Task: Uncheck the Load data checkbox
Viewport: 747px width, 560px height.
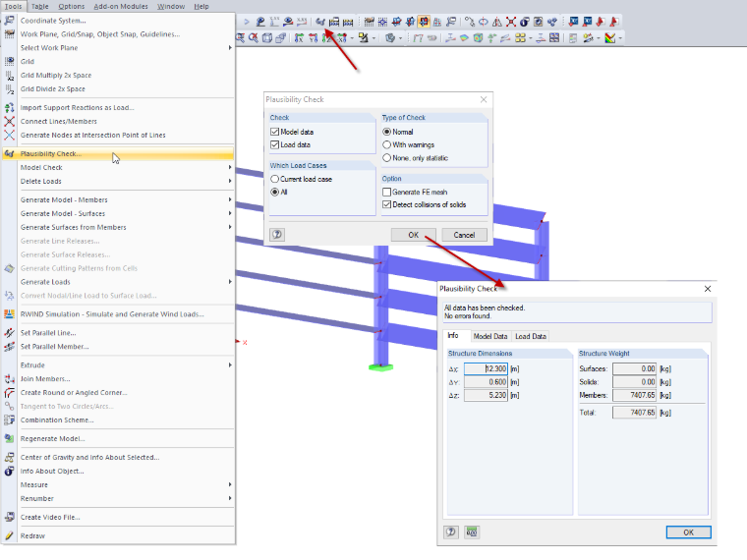Action: pyautogui.click(x=274, y=144)
